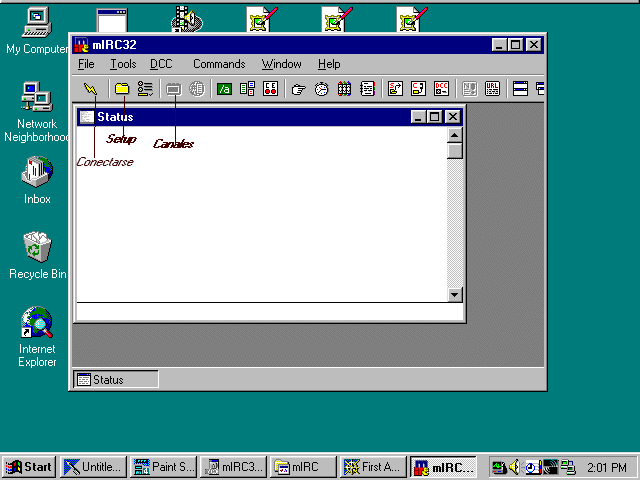640x480 pixels.
Task: Click the Status window scroll up arrow
Action: click(x=455, y=135)
